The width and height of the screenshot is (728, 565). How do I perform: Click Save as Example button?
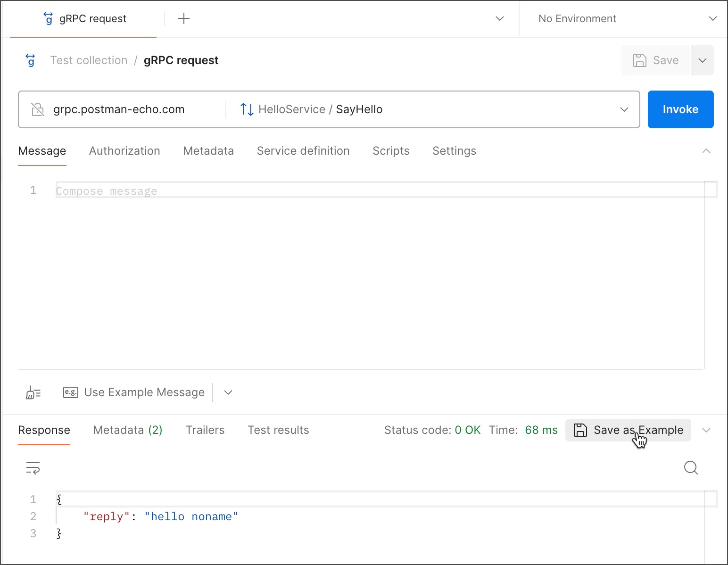(x=628, y=430)
